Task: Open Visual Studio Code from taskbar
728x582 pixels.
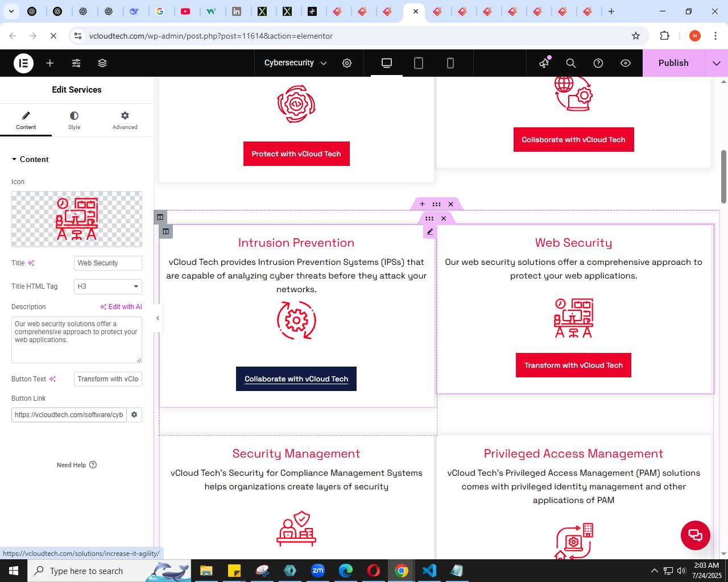Action: [x=429, y=571]
